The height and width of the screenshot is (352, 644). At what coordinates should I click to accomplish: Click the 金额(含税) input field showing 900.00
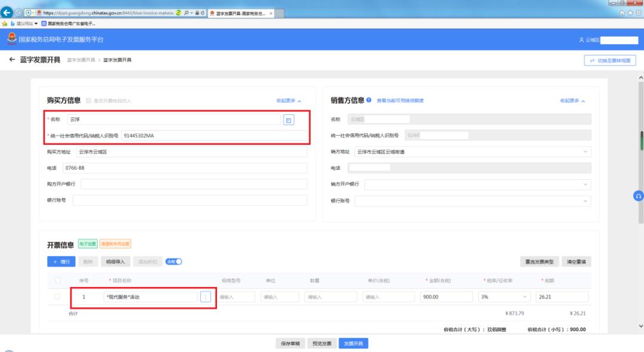(x=446, y=297)
